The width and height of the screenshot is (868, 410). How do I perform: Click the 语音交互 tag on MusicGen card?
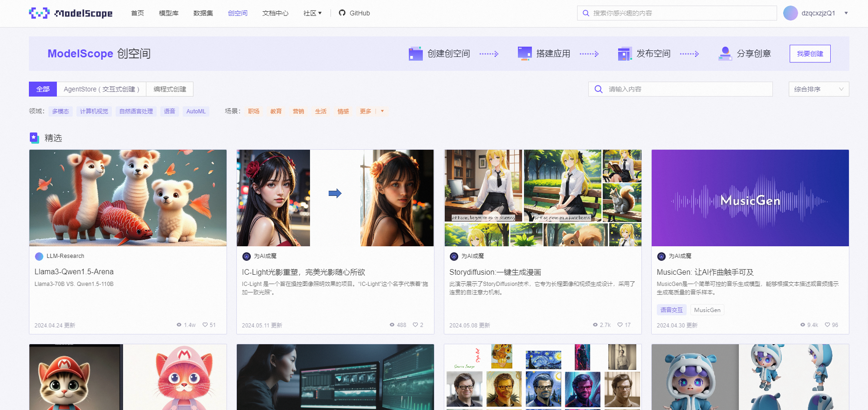(x=671, y=310)
